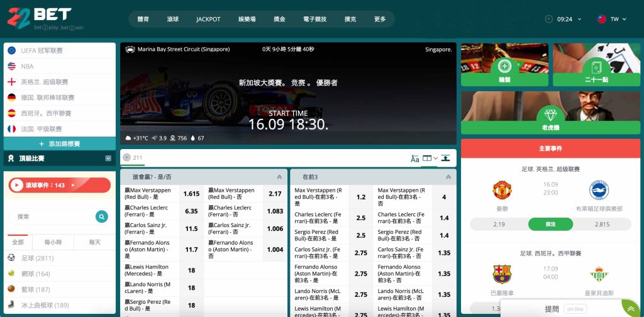Select Charles Leclerc win odds 6.35

coord(191,211)
